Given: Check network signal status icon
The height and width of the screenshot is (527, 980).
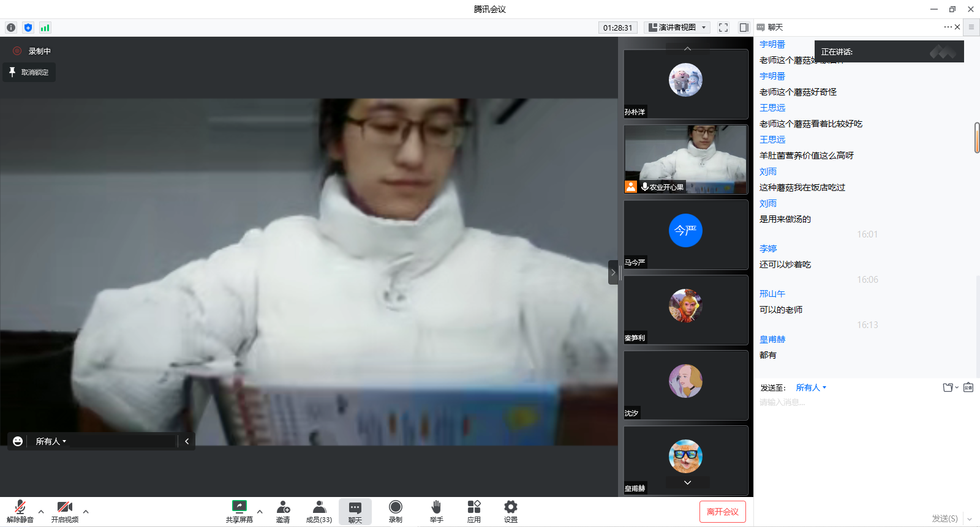Looking at the screenshot, I should click(x=45, y=28).
